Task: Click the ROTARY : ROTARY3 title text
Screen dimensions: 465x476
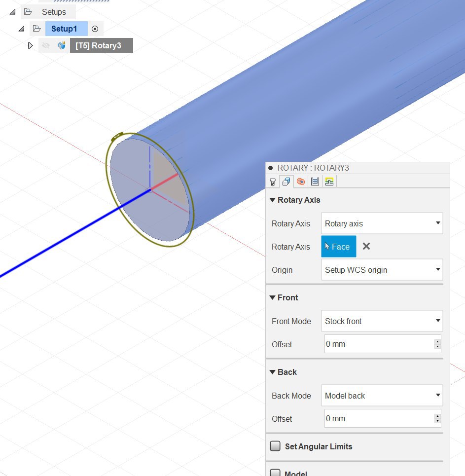Action: click(x=313, y=168)
